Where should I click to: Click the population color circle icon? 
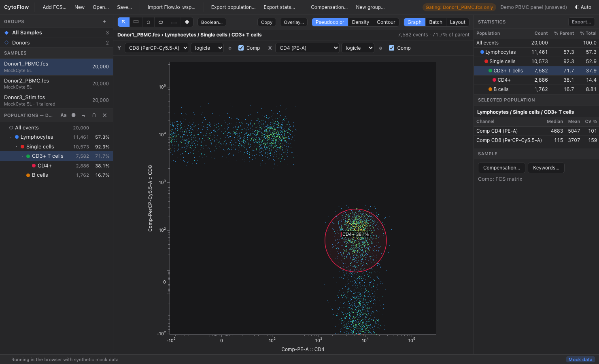tap(74, 115)
